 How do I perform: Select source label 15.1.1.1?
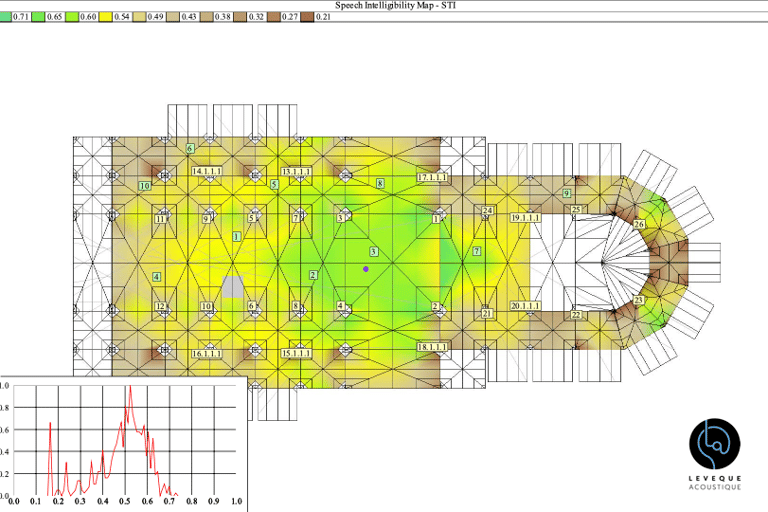pyautogui.click(x=296, y=353)
